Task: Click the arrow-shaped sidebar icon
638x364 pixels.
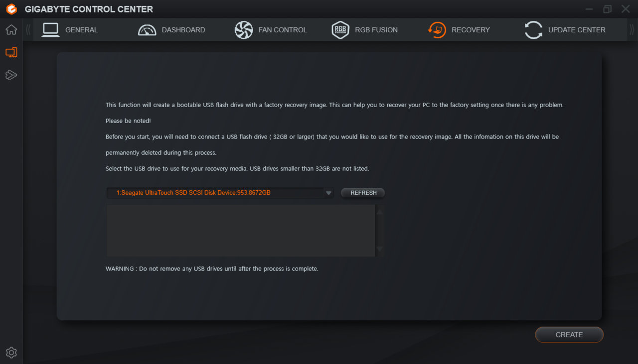Action: click(x=11, y=75)
